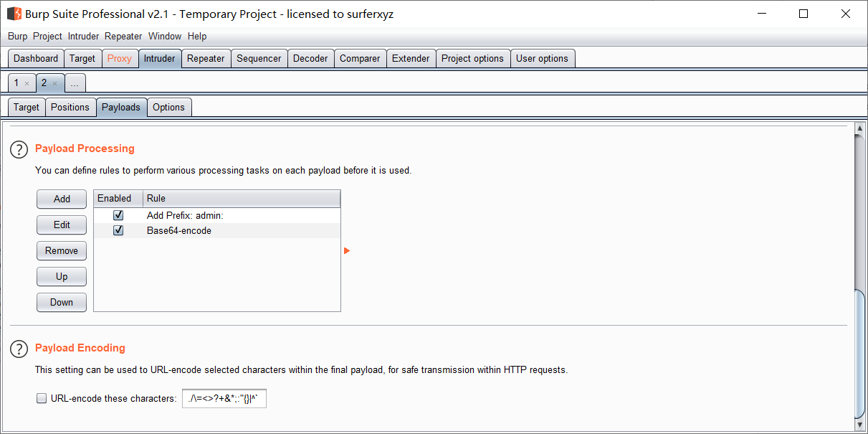Move rule Up in the list
This screenshot has width=868, height=434.
[x=62, y=276]
